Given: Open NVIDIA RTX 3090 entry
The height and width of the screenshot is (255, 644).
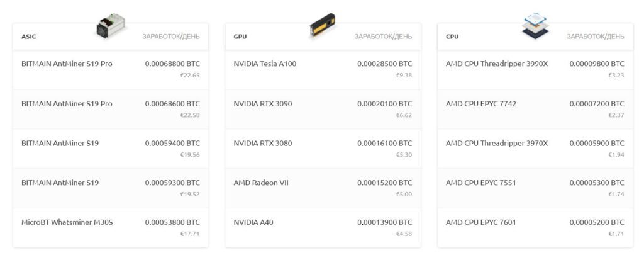Looking at the screenshot, I should (323, 109).
